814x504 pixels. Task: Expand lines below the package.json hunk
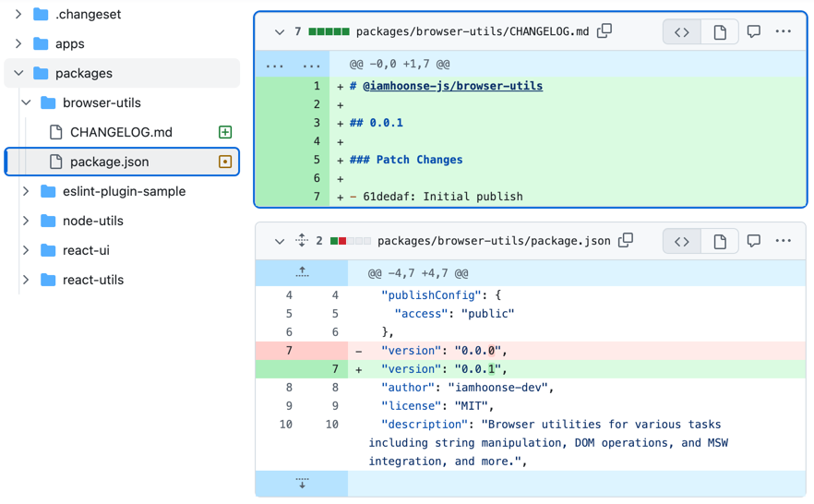(x=302, y=484)
